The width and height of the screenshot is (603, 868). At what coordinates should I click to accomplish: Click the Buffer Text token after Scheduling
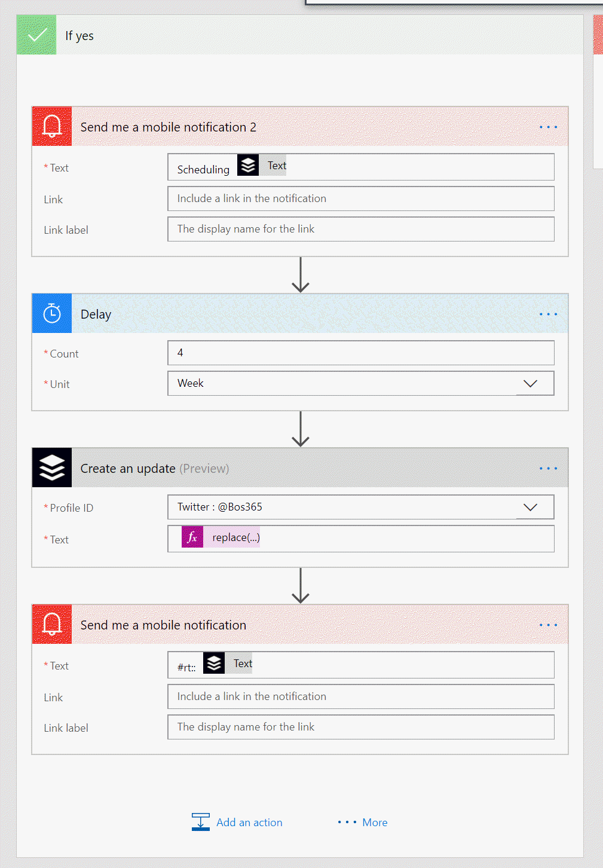pos(262,166)
